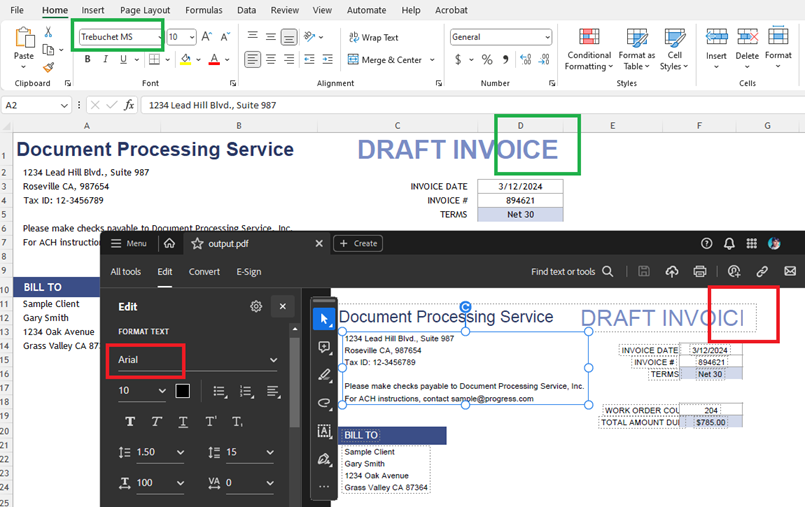Screen dimensions: 805x507
Task: Expand font color dropdown arrow
Action: click(x=227, y=60)
